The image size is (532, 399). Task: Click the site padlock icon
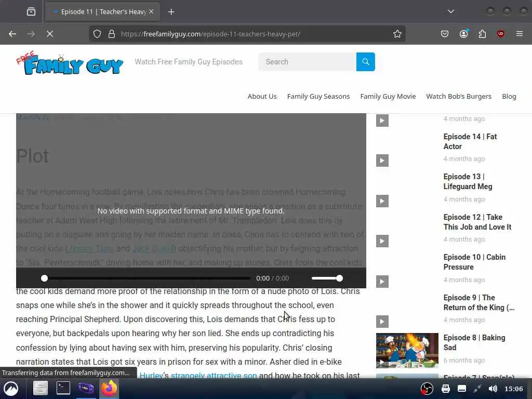pyautogui.click(x=112, y=34)
